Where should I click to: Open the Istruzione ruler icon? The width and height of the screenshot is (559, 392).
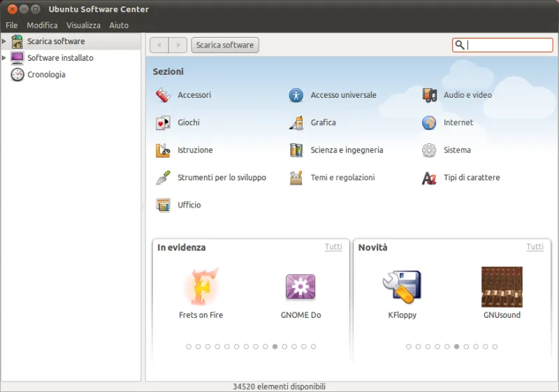click(x=163, y=150)
